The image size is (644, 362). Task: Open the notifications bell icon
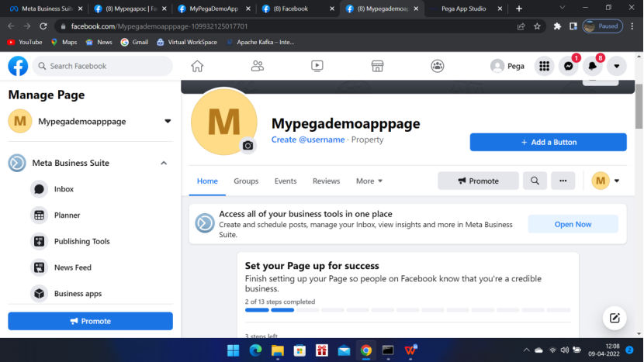click(592, 66)
